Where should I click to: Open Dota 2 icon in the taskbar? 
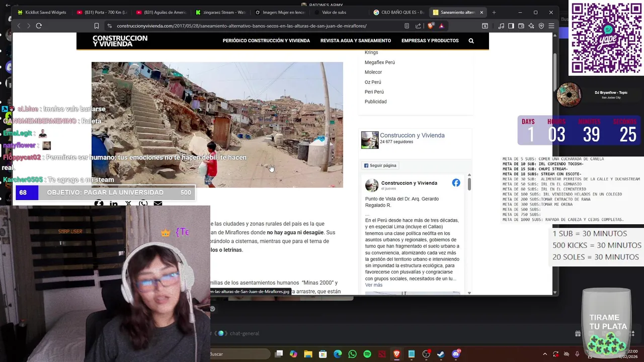coord(382,354)
